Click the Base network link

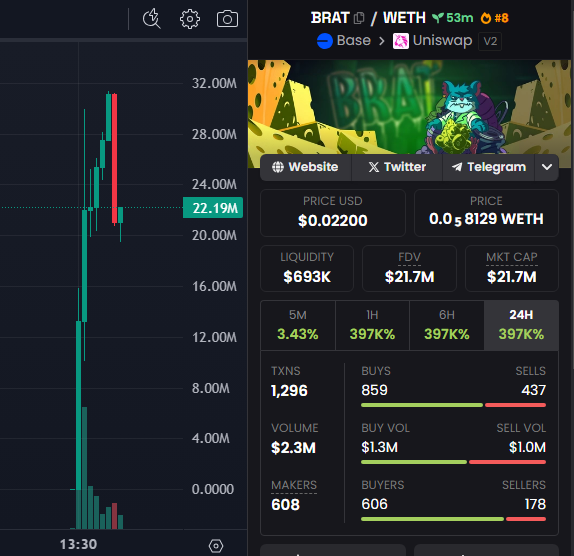tap(344, 41)
